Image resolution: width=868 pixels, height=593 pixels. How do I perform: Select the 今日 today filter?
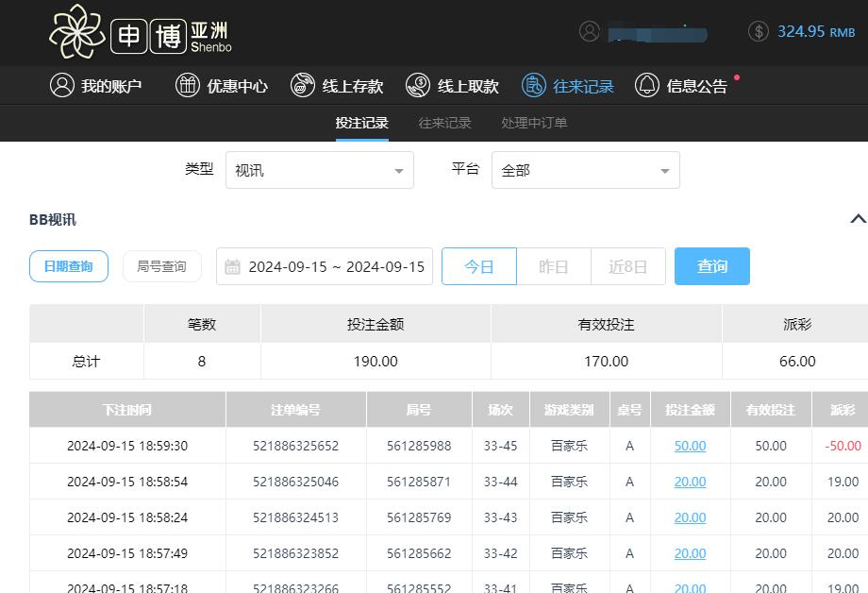pyautogui.click(x=478, y=266)
